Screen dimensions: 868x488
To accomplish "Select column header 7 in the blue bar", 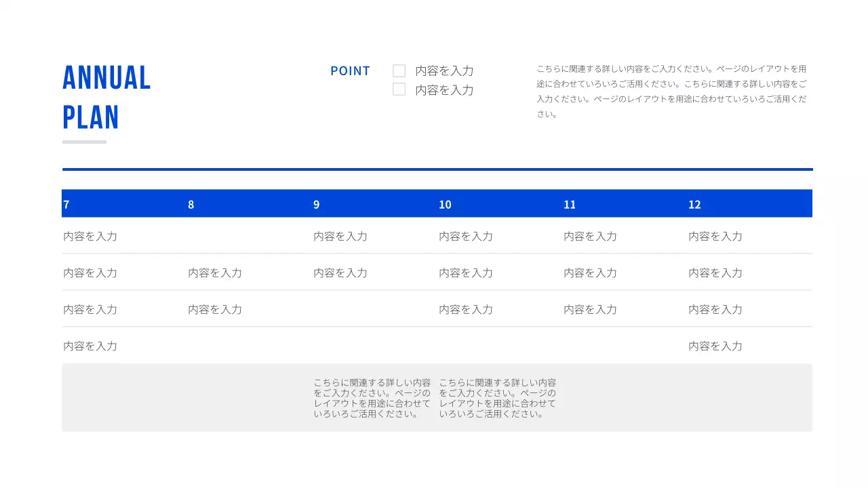I will (x=66, y=204).
